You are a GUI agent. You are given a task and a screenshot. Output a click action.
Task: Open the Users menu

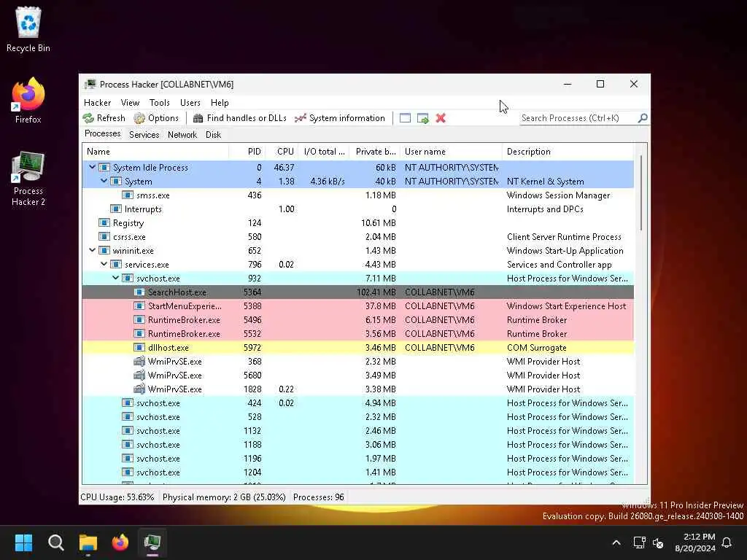[x=190, y=103]
